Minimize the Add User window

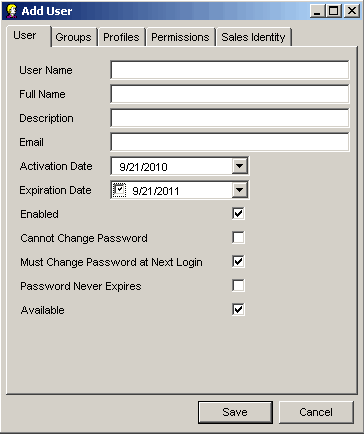tap(318, 11)
